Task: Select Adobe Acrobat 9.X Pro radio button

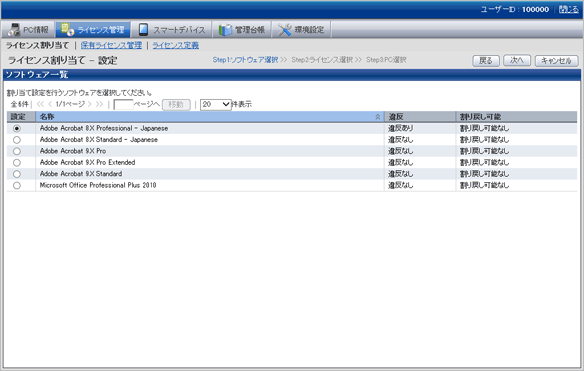Action: point(17,151)
